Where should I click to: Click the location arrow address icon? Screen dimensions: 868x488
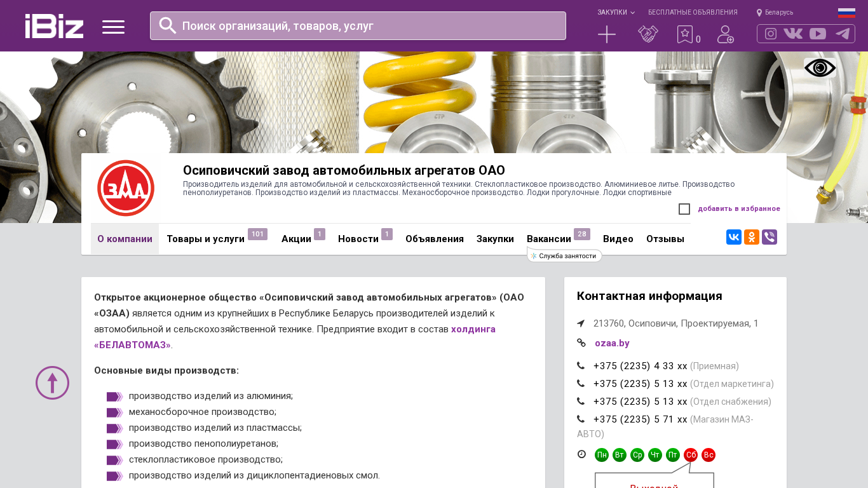click(581, 323)
